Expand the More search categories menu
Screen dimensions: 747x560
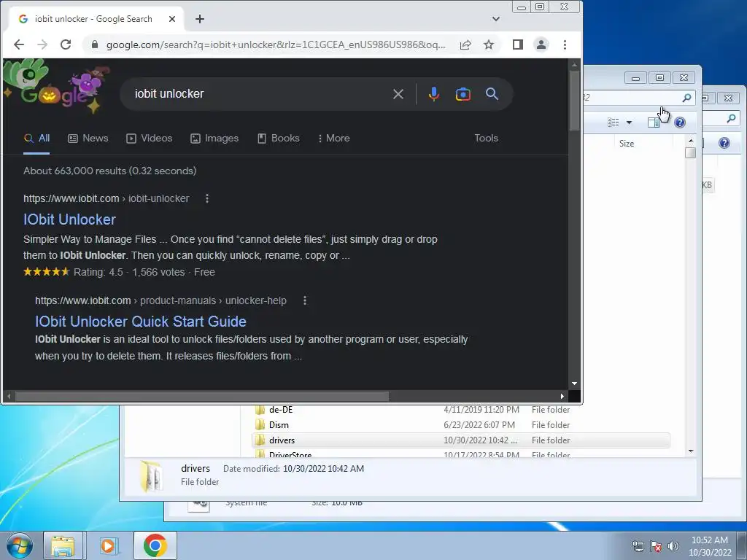[334, 139]
